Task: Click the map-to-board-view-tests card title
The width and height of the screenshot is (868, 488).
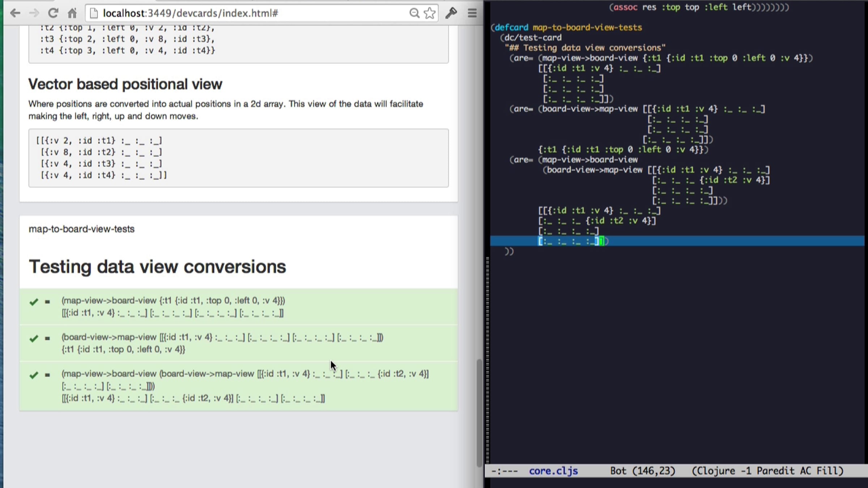Action: [81, 229]
